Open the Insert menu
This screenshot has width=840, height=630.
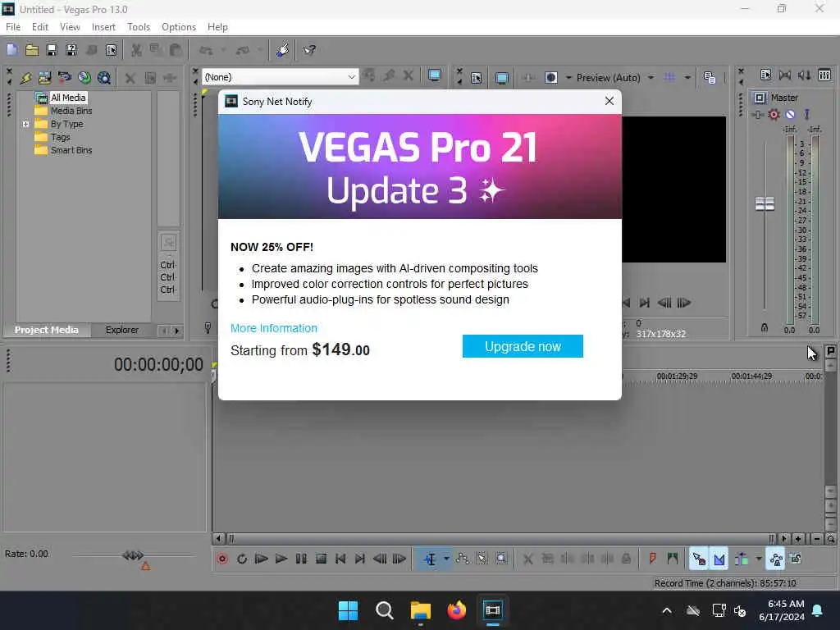point(103,27)
